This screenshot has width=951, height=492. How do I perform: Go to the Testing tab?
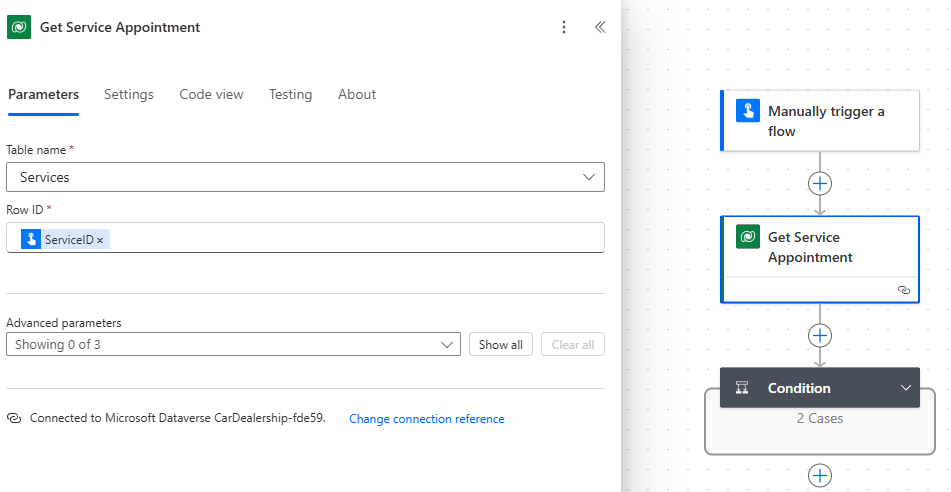coord(290,94)
